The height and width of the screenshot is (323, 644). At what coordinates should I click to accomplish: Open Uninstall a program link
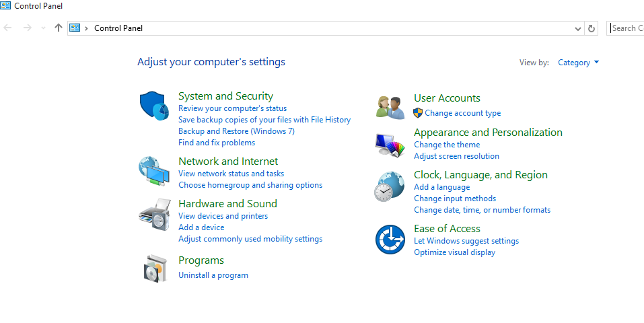click(x=213, y=275)
